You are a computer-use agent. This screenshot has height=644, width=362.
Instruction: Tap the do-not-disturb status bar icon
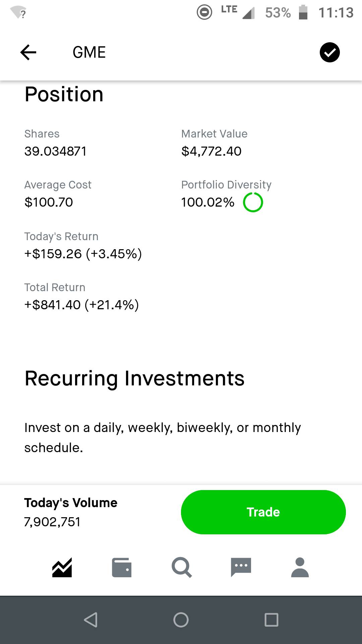[x=204, y=13]
